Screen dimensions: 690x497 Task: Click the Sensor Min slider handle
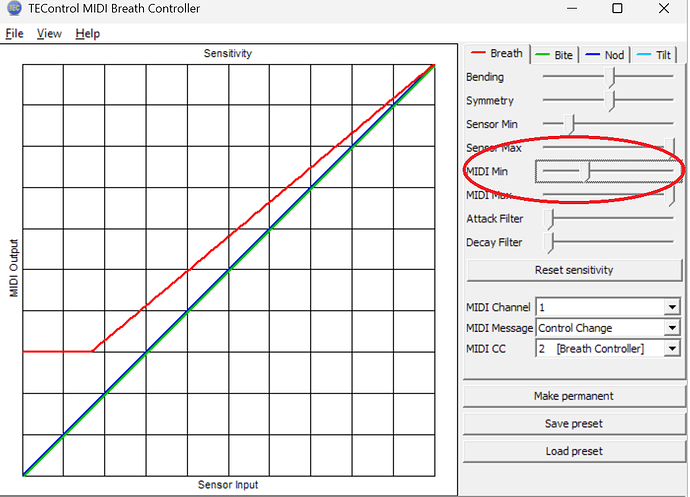pos(569,125)
